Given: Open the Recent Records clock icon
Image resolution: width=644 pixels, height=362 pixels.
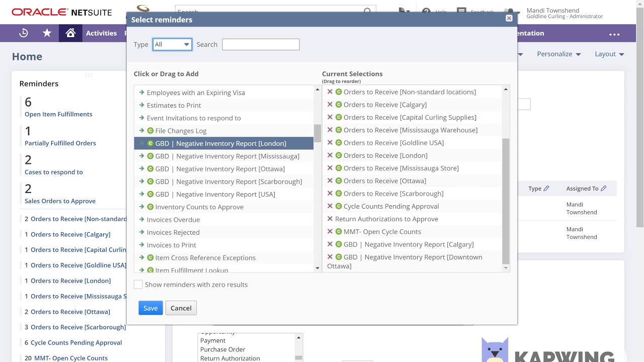Looking at the screenshot, I should coord(24,33).
